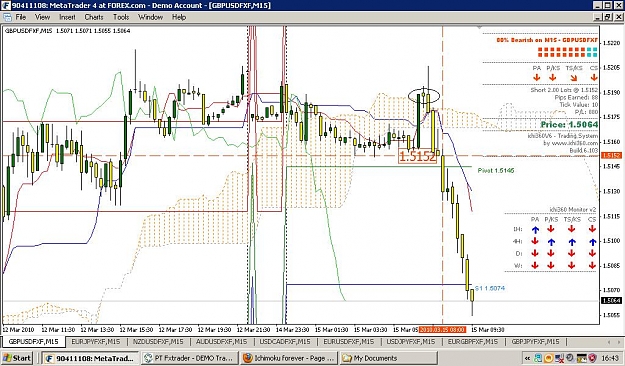The image size is (625, 366).
Task: Select the active GBPUSDFXF,M15 chart tab
Action: [x=33, y=342]
